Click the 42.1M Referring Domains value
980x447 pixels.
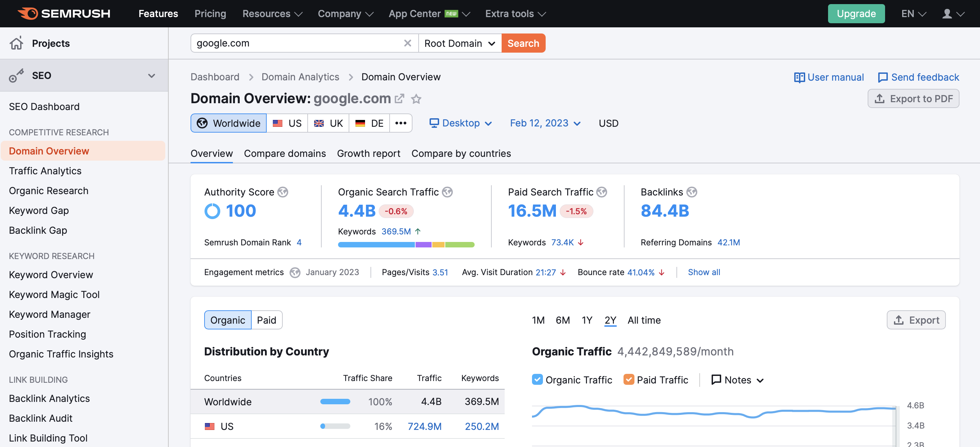click(x=729, y=243)
